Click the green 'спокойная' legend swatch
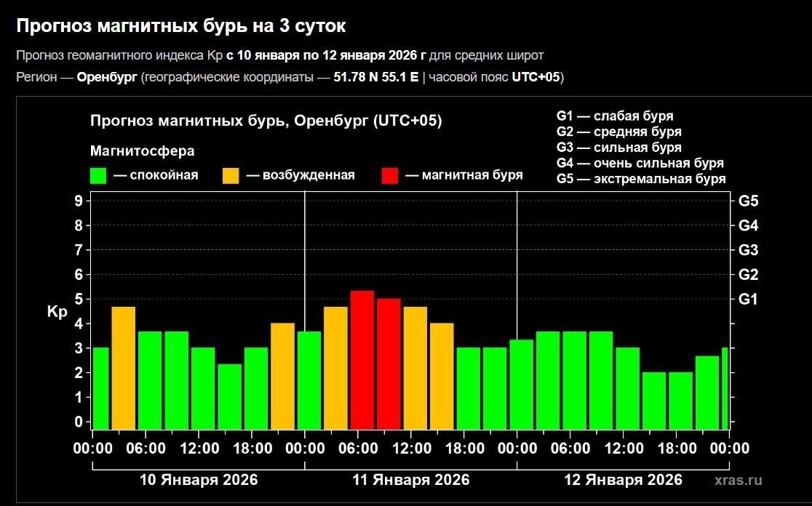This screenshot has width=812, height=506. tap(98, 175)
